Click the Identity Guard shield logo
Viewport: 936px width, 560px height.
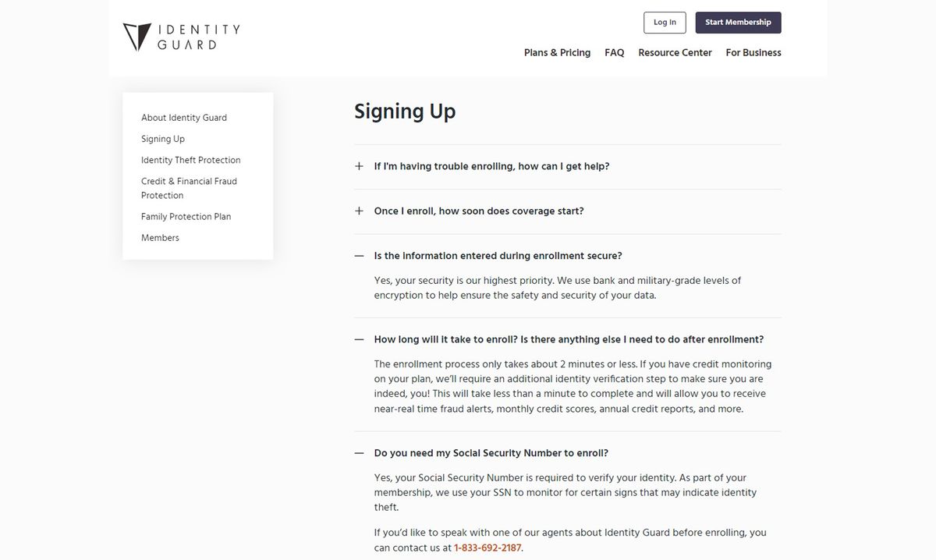[136, 37]
